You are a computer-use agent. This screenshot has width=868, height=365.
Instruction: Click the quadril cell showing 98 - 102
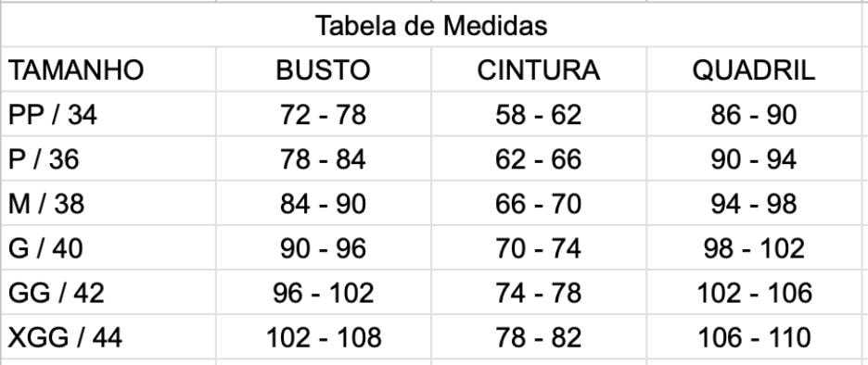pyautogui.click(x=754, y=248)
